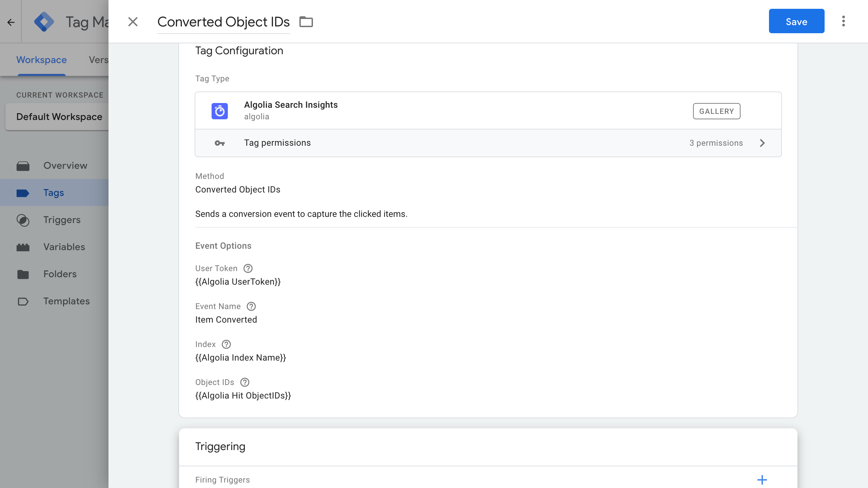Click the three-dot more options menu
868x488 pixels.
pos(843,21)
